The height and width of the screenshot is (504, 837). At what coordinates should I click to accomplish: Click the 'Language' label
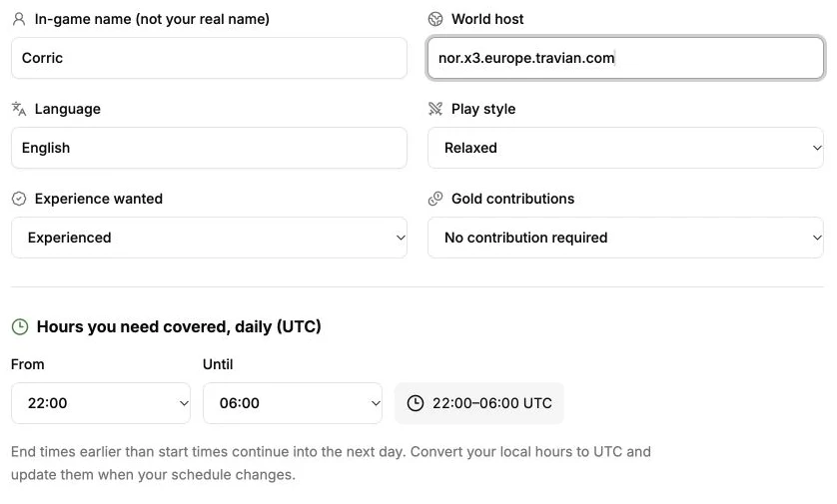click(x=68, y=109)
